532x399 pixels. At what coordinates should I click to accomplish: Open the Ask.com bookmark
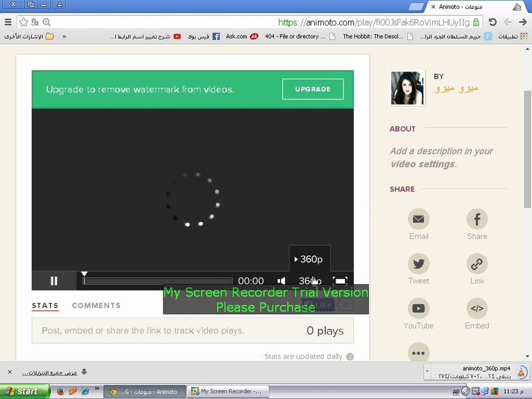(242, 37)
